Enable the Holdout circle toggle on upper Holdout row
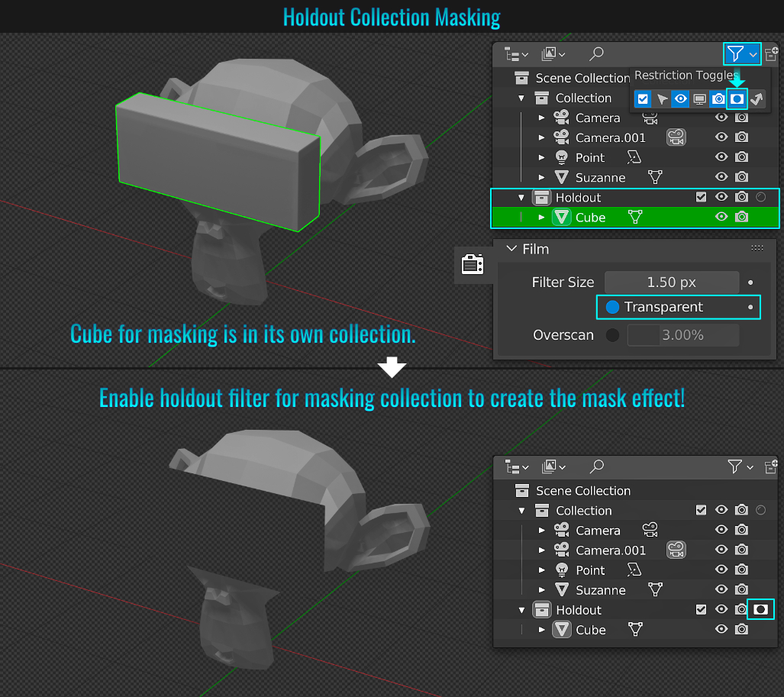The image size is (784, 697). click(761, 197)
